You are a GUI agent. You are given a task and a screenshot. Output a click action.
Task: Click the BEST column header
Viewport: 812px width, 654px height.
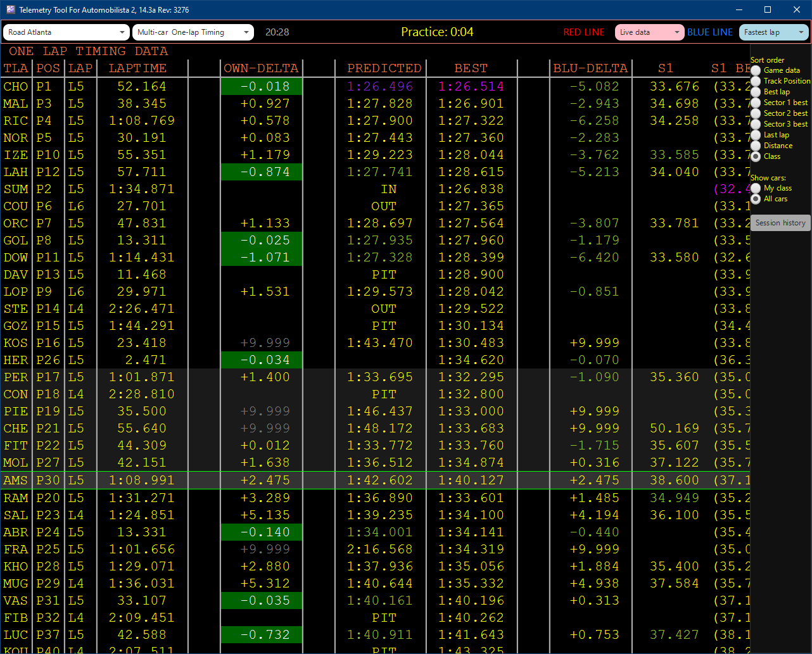tap(471, 68)
